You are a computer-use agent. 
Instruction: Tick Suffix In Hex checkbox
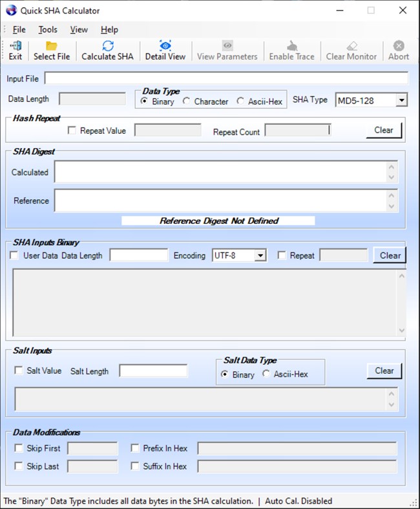[x=134, y=466]
